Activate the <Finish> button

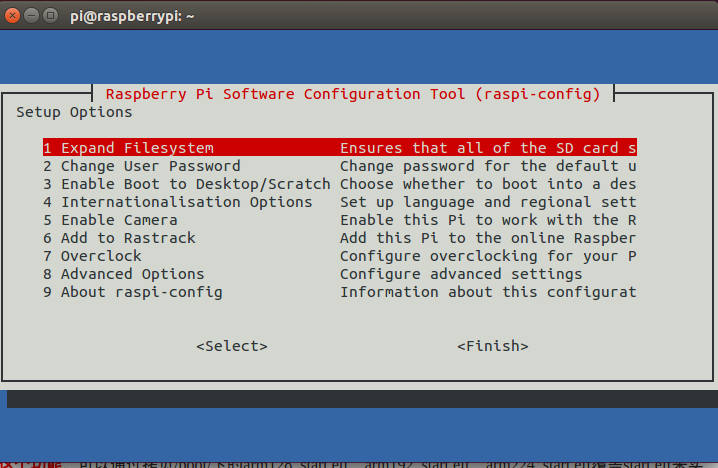tap(493, 346)
